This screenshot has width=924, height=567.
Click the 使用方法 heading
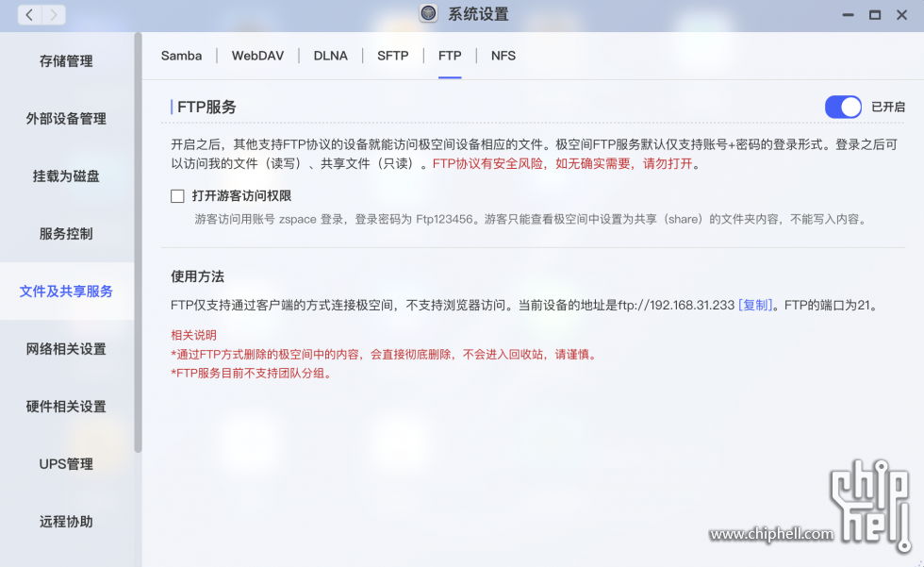pyautogui.click(x=197, y=277)
